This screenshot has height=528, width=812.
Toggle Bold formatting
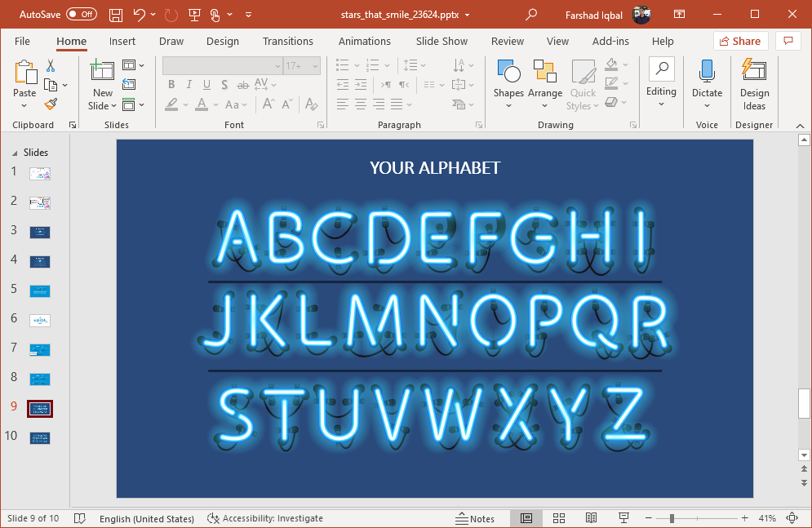[x=171, y=84]
